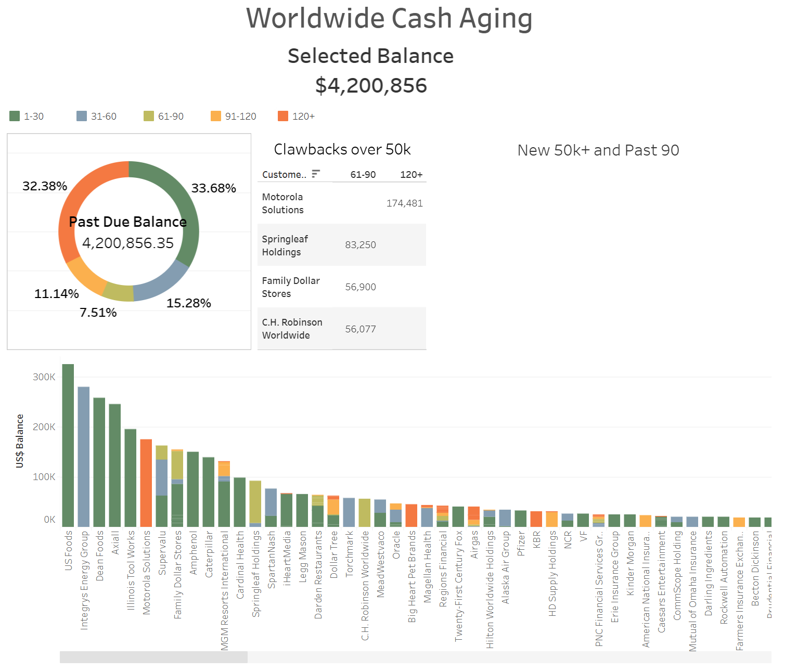Screen dimensions: 797x672
Task: Click the 56,077 value cell
Action: point(361,329)
